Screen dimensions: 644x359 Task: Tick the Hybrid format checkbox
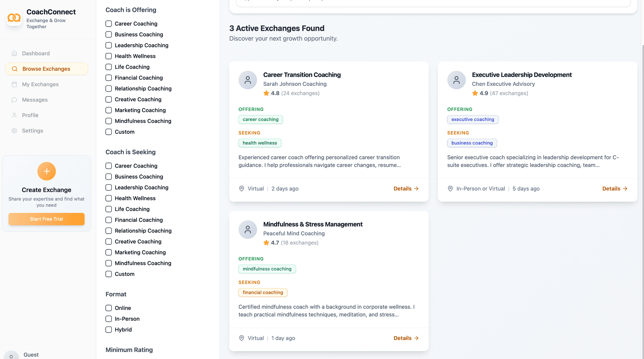pos(109,330)
